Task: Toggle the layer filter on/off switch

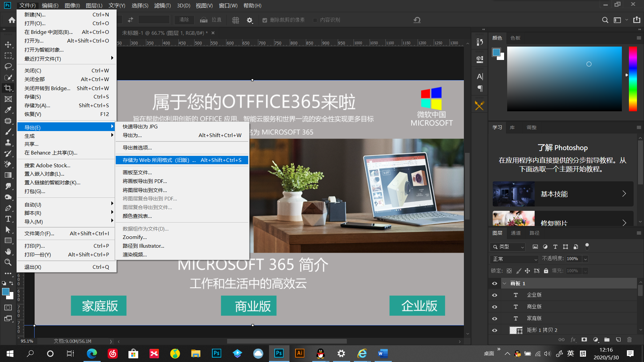Action: click(x=587, y=246)
